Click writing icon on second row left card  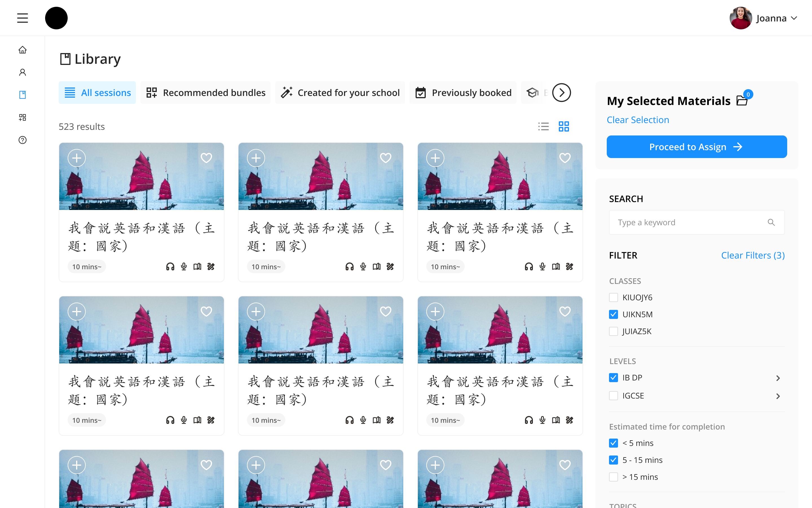click(211, 420)
